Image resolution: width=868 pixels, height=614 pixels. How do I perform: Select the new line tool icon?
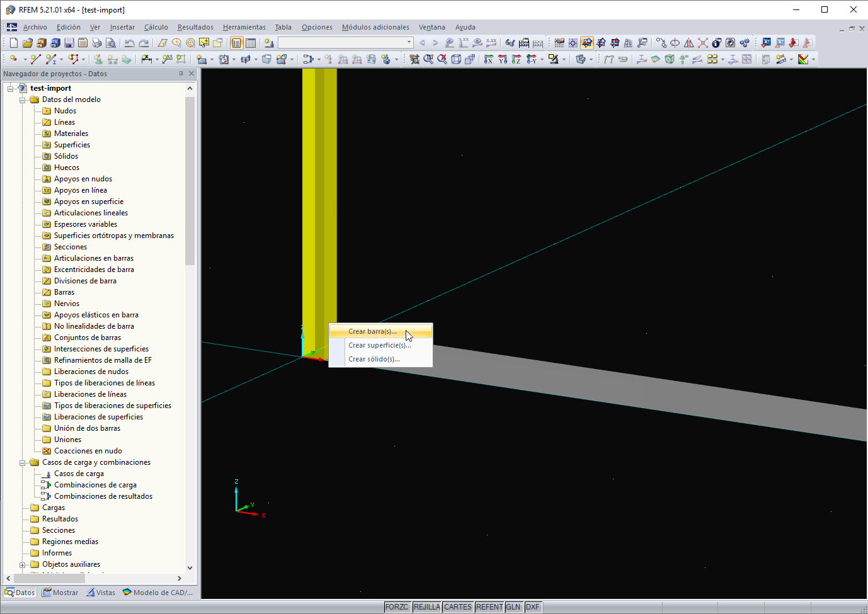pos(35,59)
